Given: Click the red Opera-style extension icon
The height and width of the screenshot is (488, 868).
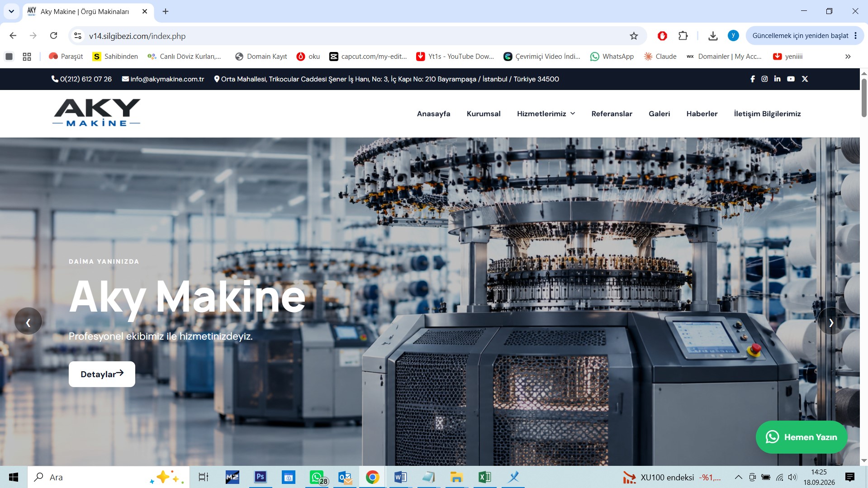Looking at the screenshot, I should pos(662,36).
